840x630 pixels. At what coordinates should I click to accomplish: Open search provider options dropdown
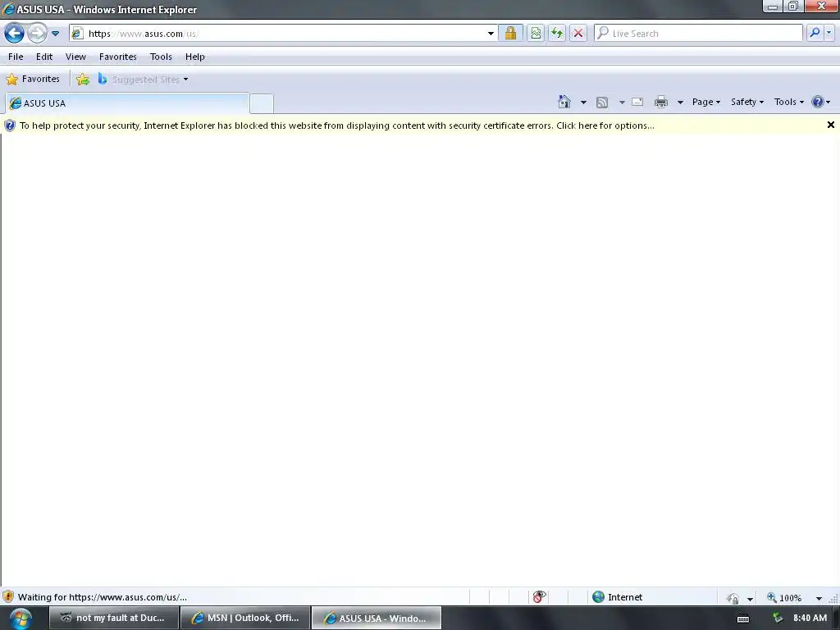[829, 33]
